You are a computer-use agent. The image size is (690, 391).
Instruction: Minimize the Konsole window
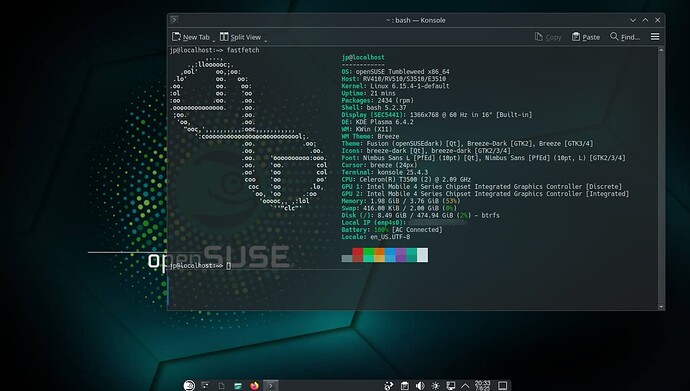(633, 20)
